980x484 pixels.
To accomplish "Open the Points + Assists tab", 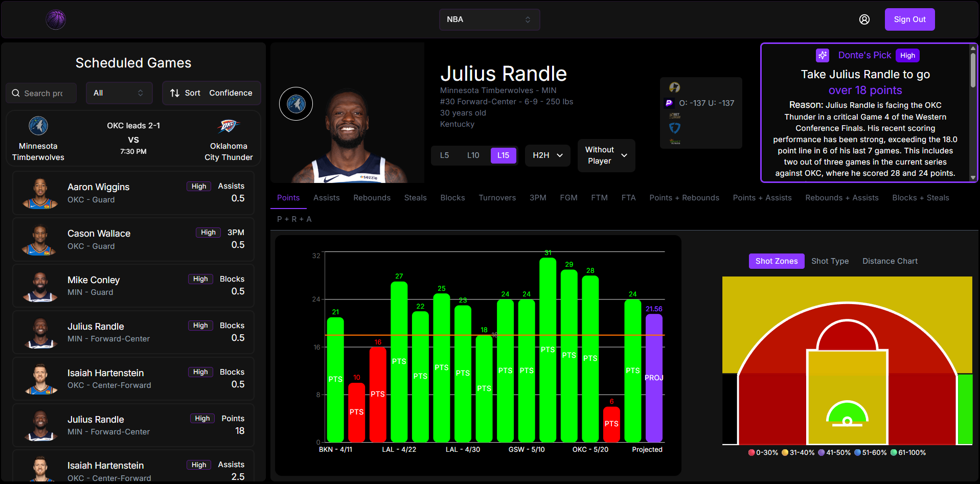I will [x=762, y=198].
